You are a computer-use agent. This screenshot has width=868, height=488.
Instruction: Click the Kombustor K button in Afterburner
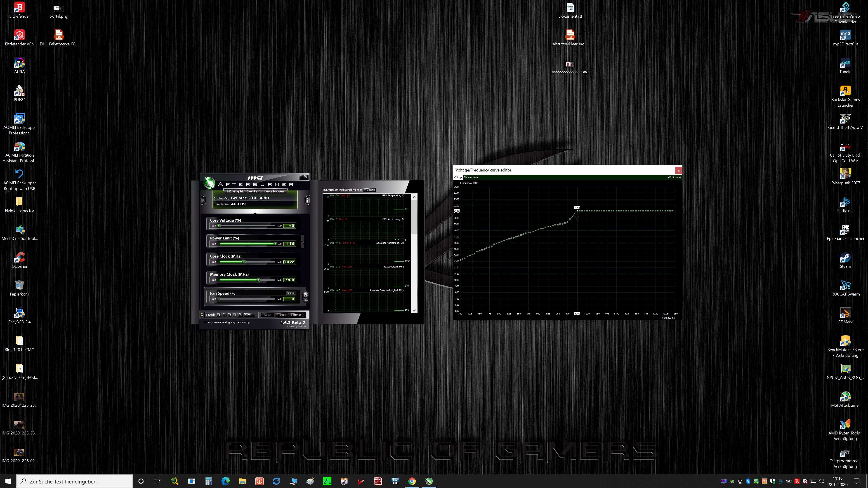(x=203, y=200)
